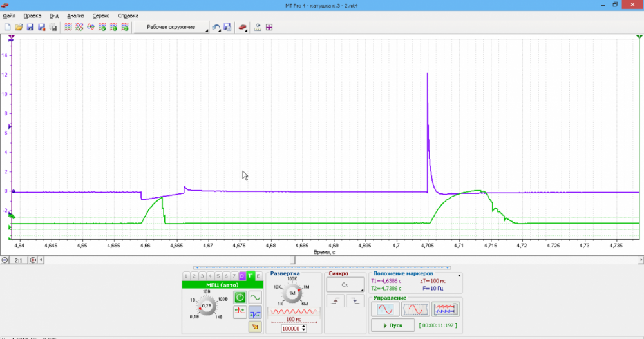Click the zoom in plus button
The image size is (644, 339).
point(33,260)
